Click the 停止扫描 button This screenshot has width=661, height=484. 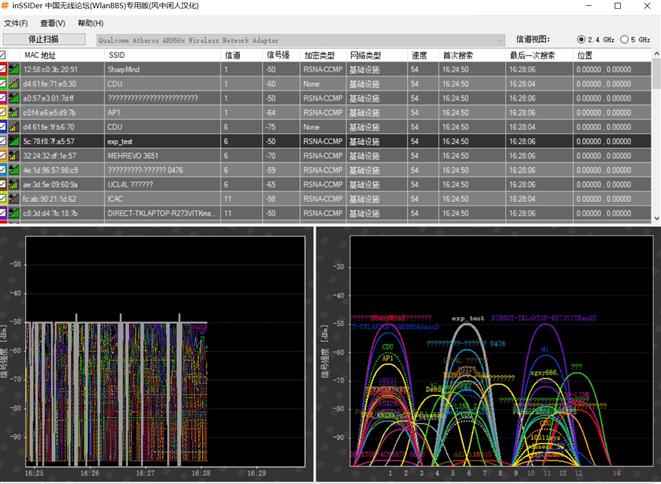pos(44,39)
